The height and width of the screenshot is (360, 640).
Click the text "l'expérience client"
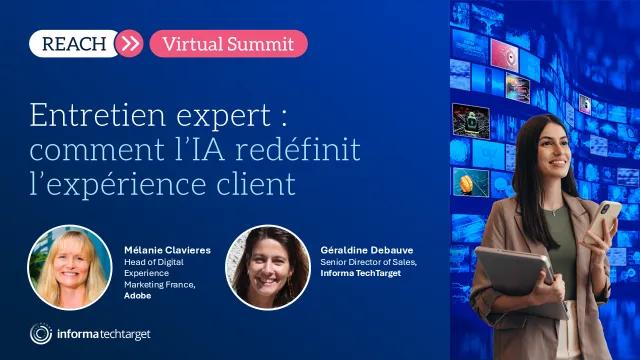point(162,184)
